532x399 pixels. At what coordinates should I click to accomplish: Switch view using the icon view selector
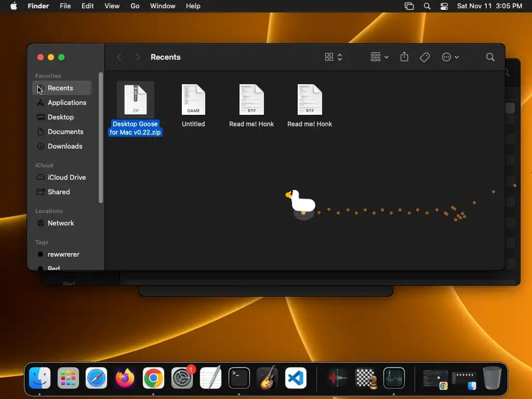click(x=334, y=57)
